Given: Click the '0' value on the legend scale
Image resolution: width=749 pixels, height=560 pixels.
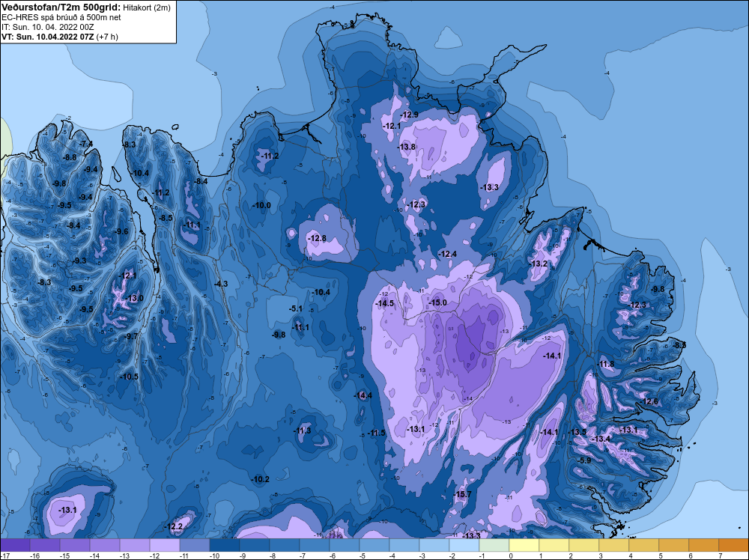Looking at the screenshot, I should tap(510, 556).
